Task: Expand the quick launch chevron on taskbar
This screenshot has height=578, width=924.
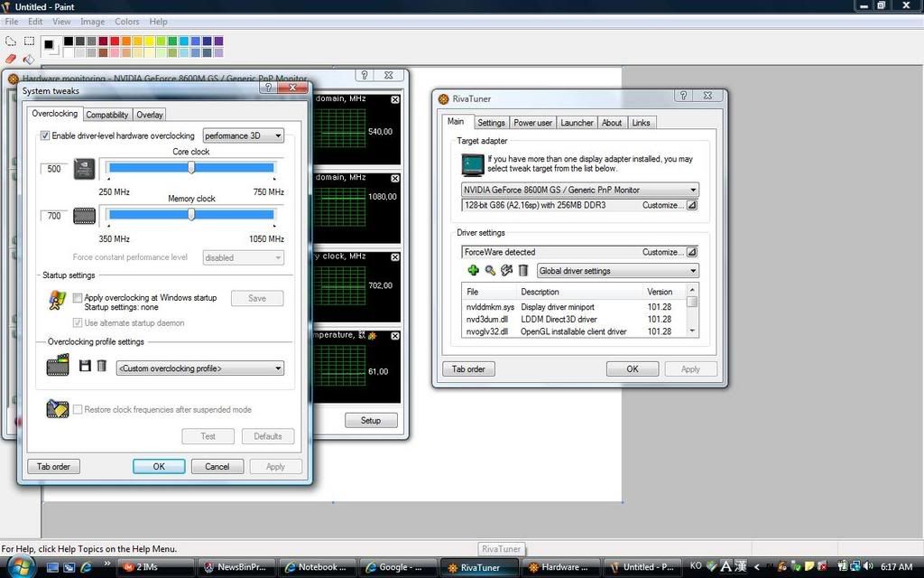Action: [x=107, y=564]
